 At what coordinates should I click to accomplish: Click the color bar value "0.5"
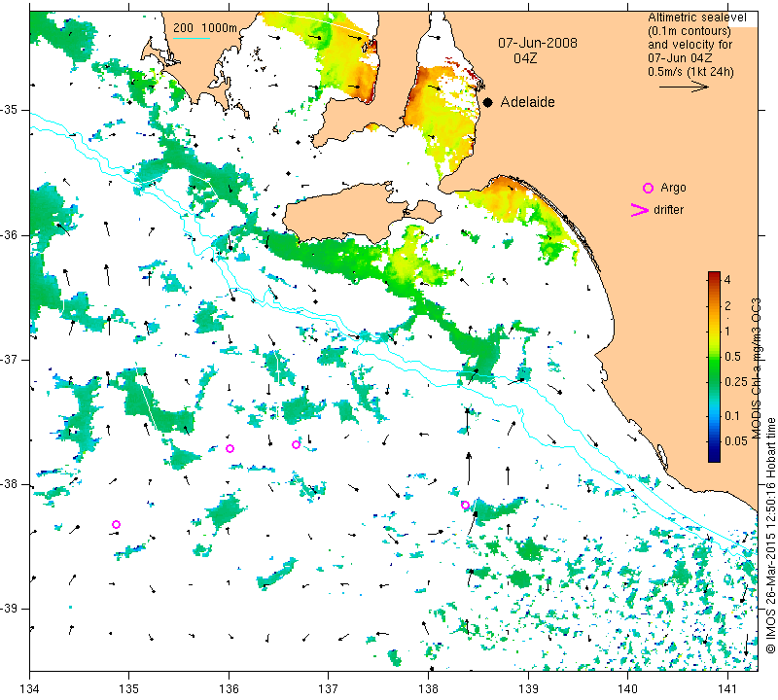[x=732, y=357]
